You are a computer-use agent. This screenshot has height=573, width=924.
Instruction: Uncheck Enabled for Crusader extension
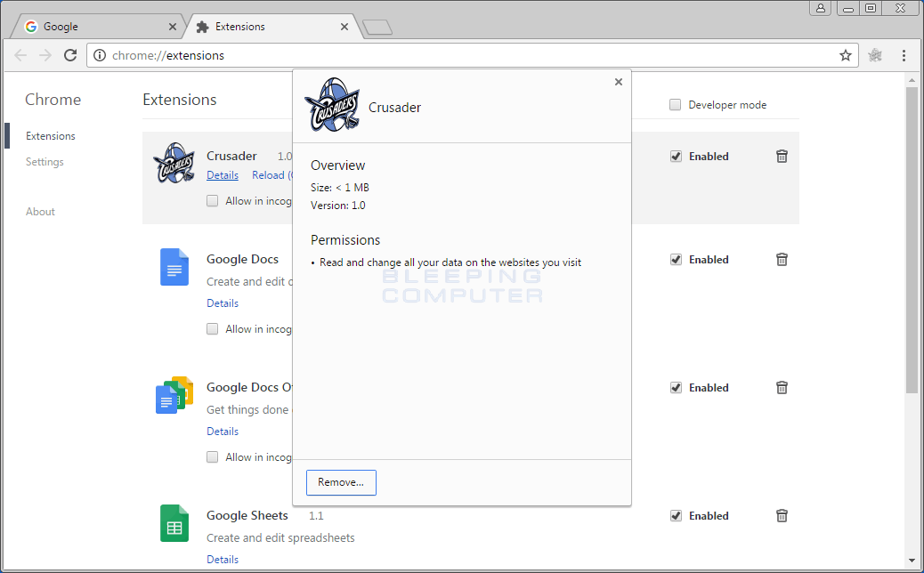[x=676, y=156]
